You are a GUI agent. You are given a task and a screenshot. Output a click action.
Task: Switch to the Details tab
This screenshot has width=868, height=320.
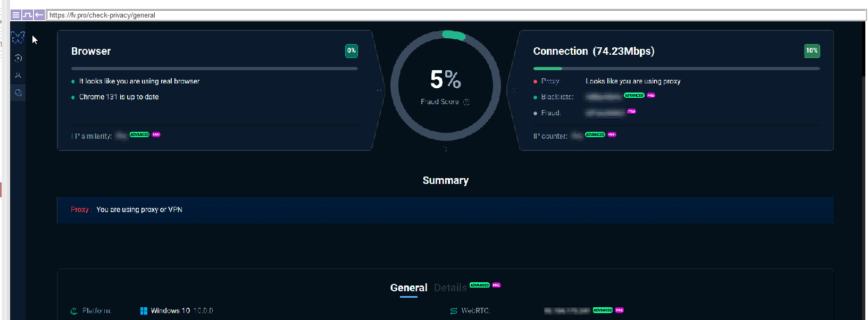[x=450, y=288]
